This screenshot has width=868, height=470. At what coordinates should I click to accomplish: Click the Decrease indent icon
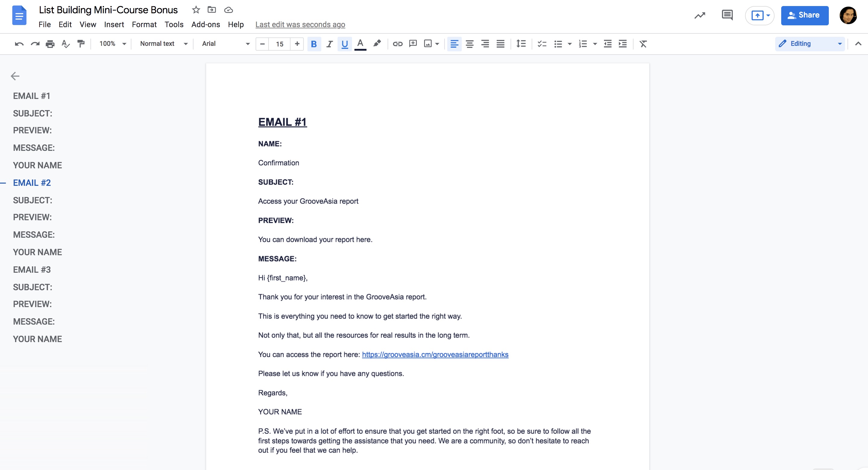(608, 44)
